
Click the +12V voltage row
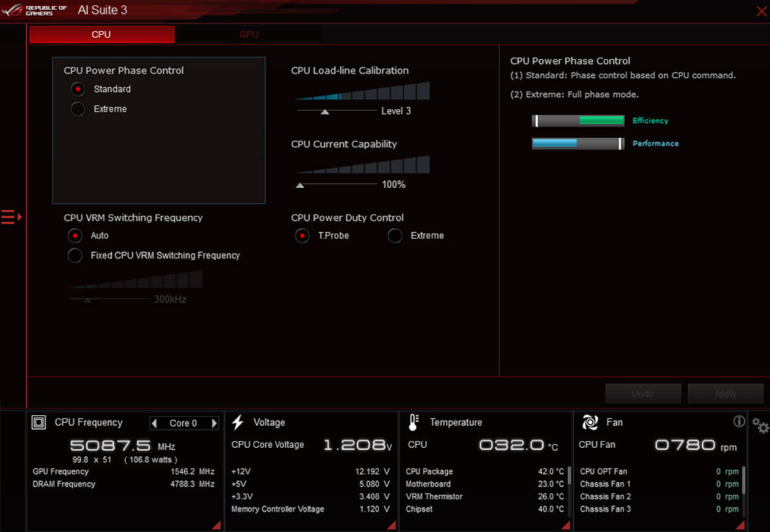[x=311, y=471]
